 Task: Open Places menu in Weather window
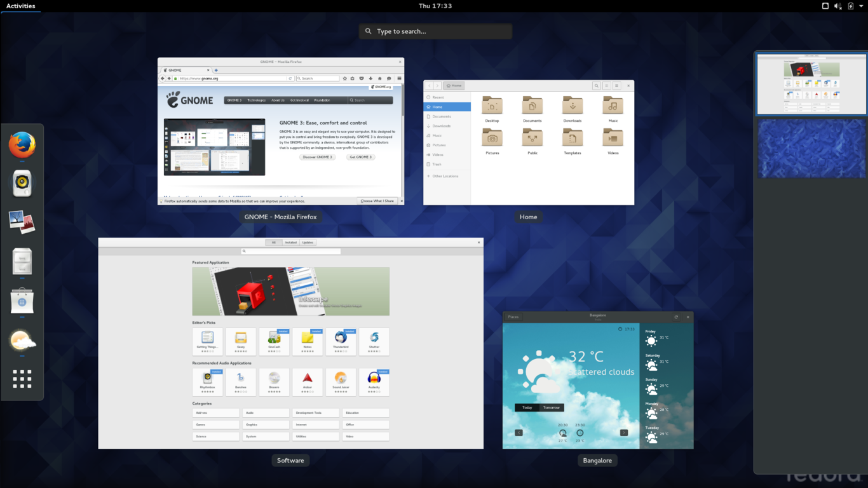click(513, 316)
